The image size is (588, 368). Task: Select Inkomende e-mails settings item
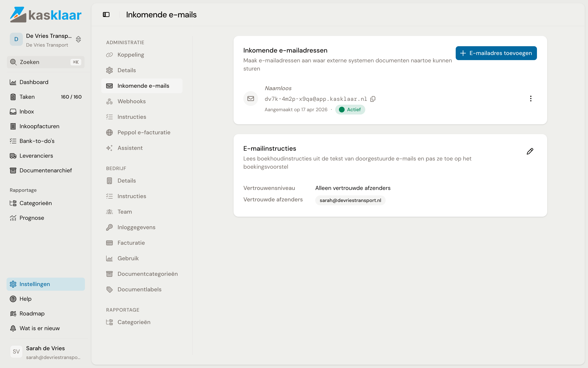coord(142,86)
